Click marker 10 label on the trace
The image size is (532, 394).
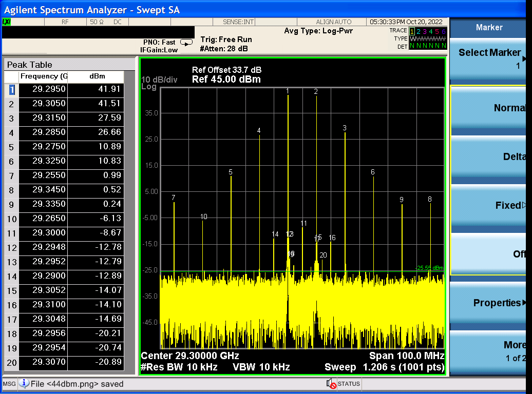click(203, 216)
